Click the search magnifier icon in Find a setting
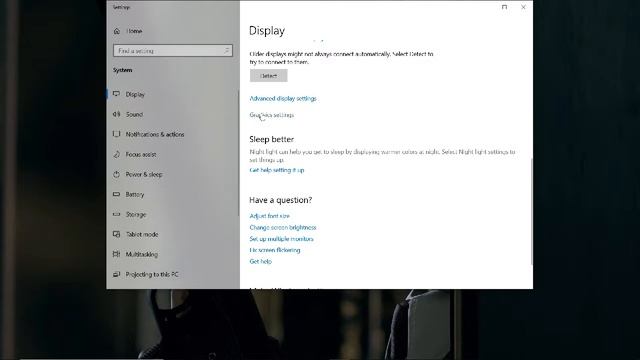 click(x=227, y=51)
